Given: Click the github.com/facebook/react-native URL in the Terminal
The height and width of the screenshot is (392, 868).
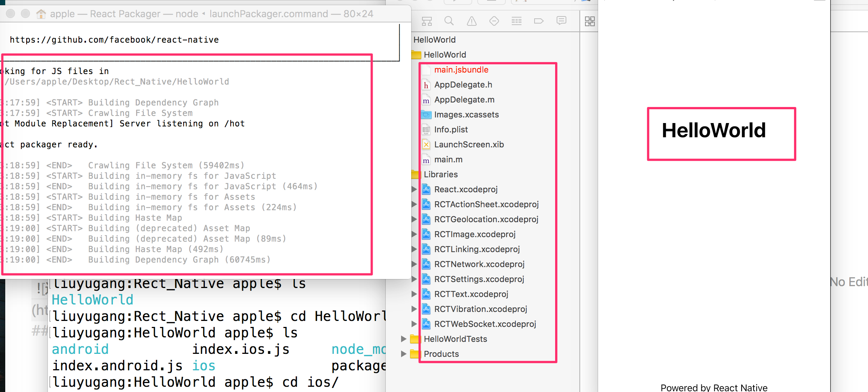Looking at the screenshot, I should pyautogui.click(x=114, y=40).
